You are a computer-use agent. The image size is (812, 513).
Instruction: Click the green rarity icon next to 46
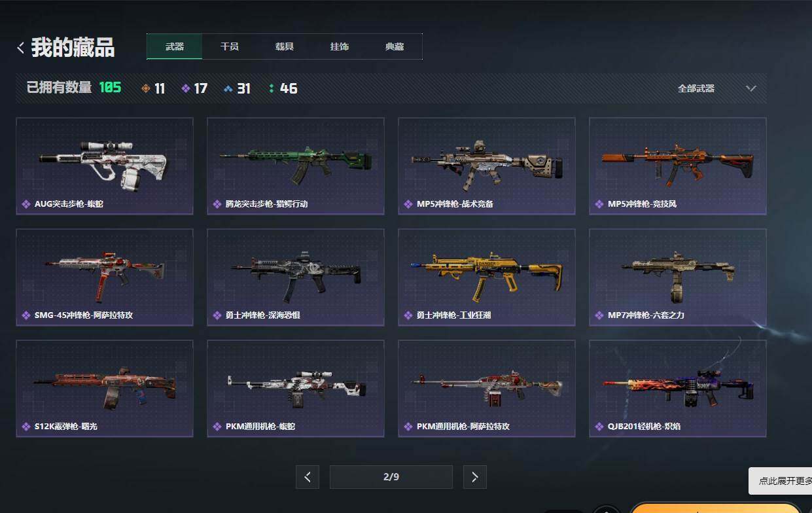click(x=272, y=88)
